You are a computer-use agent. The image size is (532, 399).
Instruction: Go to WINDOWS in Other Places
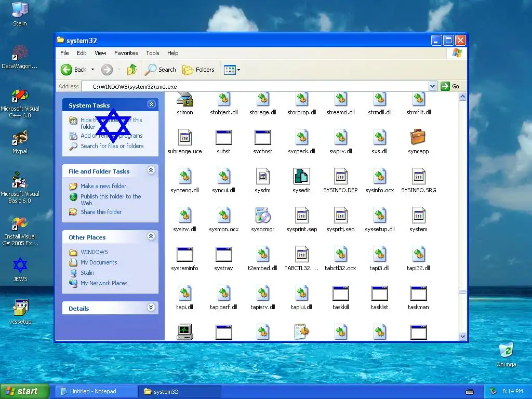(x=94, y=252)
